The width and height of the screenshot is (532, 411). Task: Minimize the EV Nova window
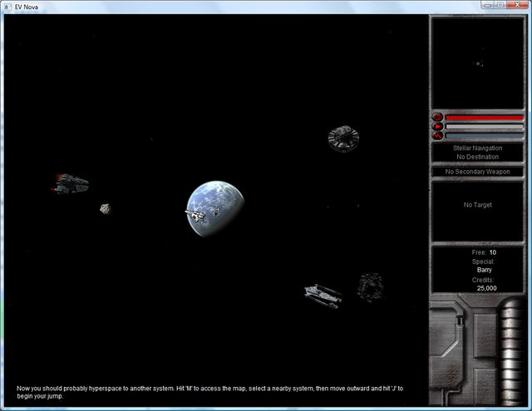(488, 5)
